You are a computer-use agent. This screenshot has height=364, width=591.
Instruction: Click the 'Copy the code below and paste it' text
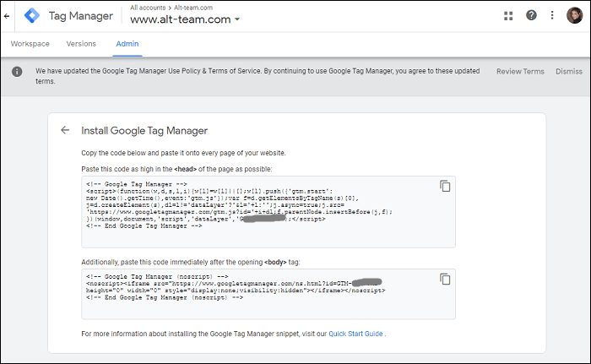tap(183, 153)
